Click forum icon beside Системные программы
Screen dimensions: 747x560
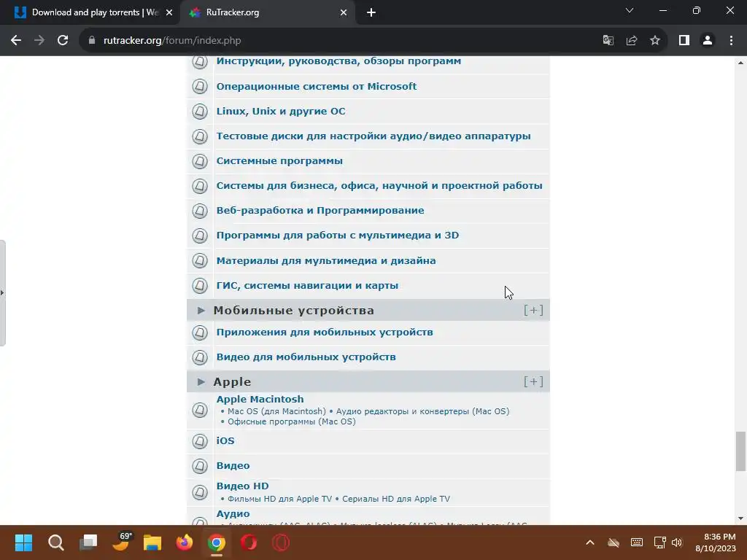click(x=200, y=161)
